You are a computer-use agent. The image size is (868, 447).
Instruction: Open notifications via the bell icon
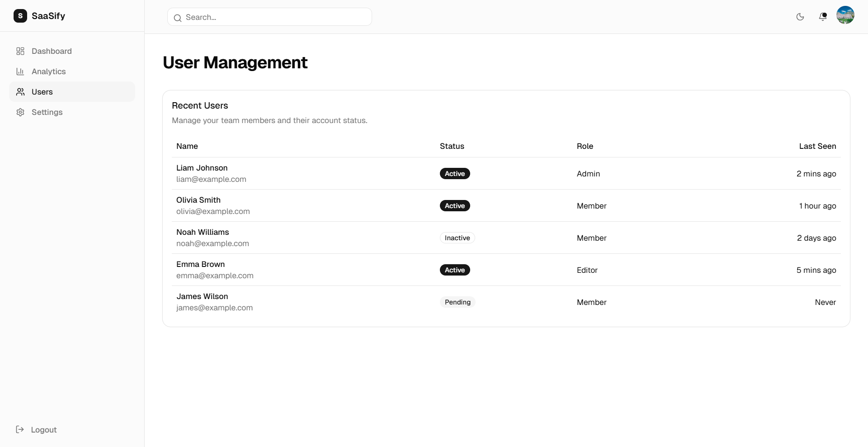click(x=823, y=17)
